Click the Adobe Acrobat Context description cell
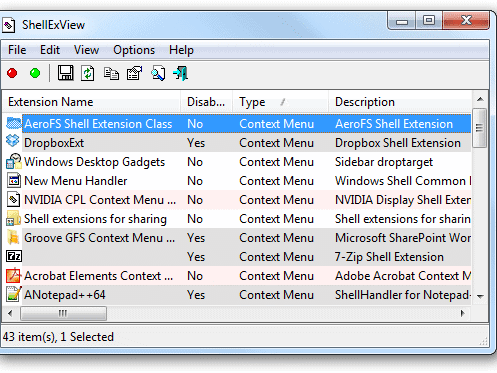The height and width of the screenshot is (373, 497). tap(403, 276)
